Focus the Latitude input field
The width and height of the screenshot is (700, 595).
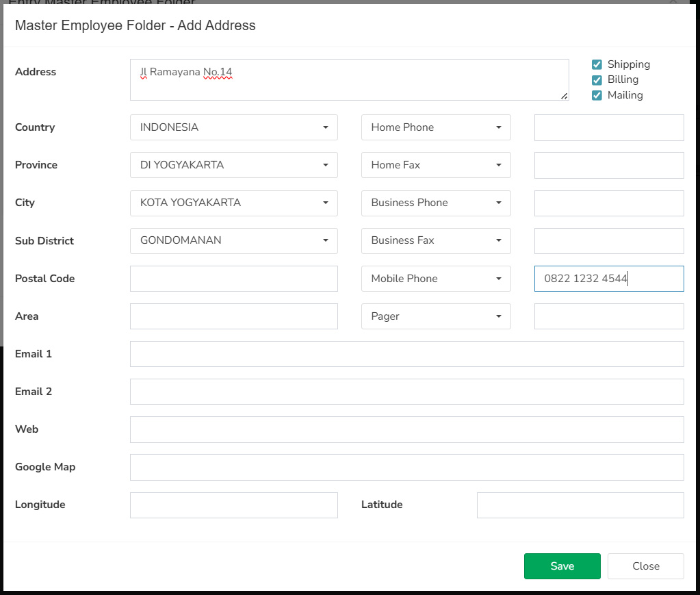coord(580,505)
